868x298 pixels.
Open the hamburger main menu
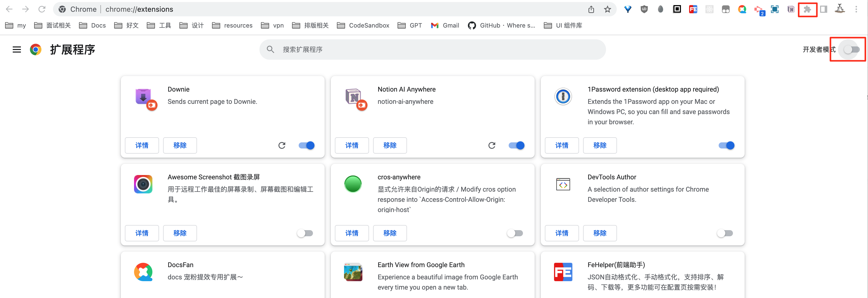point(17,49)
